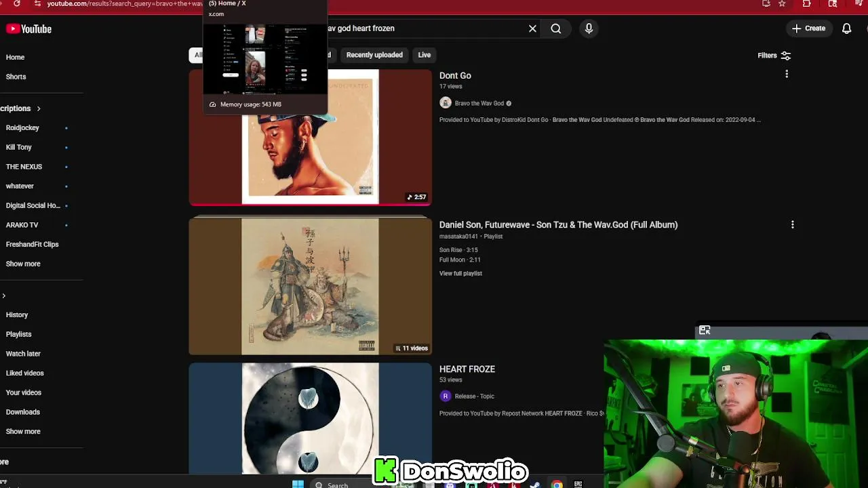Clear the search box with the X icon
The width and height of the screenshot is (868, 488).
point(532,28)
